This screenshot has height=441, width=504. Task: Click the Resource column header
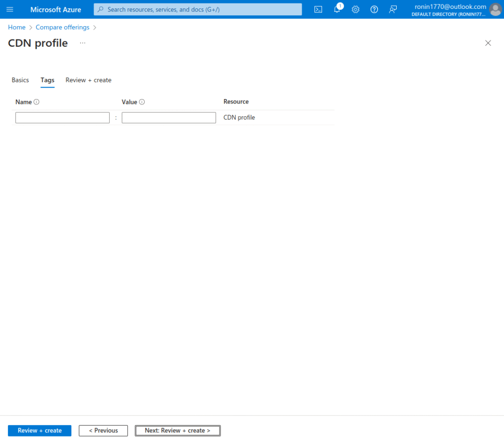(236, 102)
